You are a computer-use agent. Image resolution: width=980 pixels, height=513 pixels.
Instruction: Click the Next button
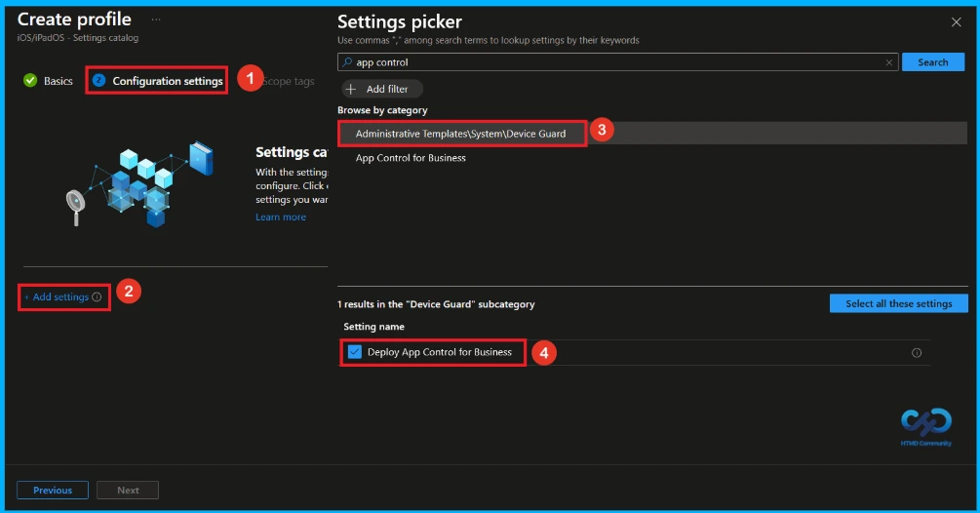tap(128, 490)
